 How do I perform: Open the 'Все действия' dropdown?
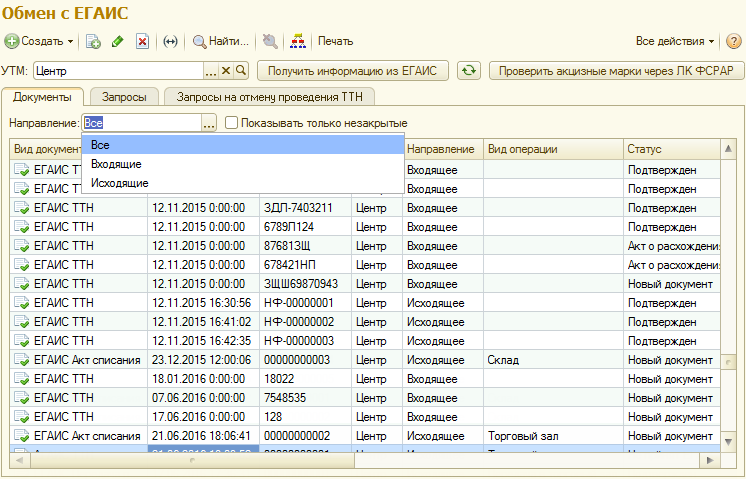(x=675, y=42)
